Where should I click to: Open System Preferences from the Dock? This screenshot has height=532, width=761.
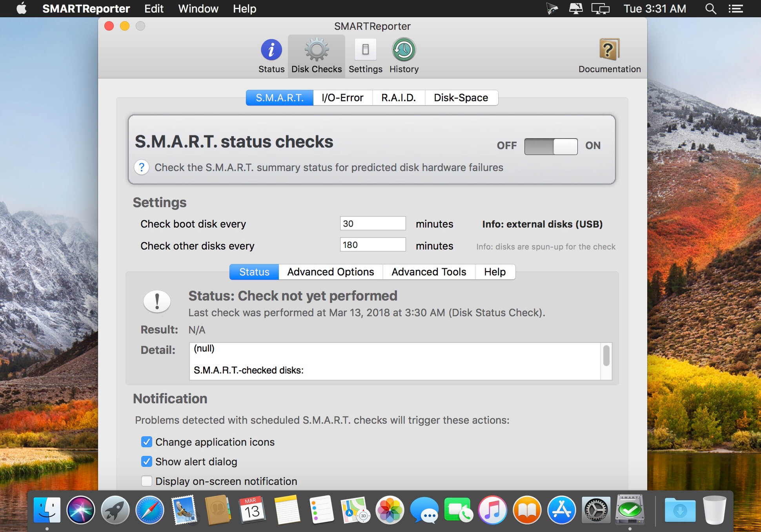coord(595,510)
